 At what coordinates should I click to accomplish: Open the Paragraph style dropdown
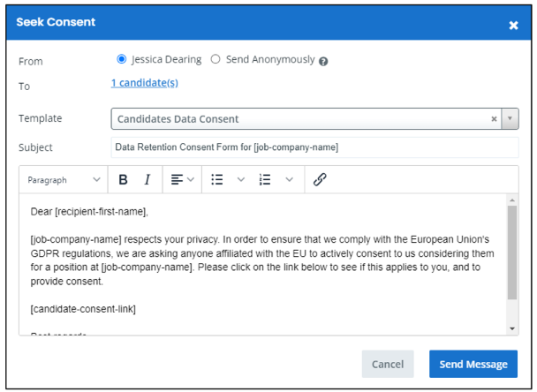click(64, 180)
